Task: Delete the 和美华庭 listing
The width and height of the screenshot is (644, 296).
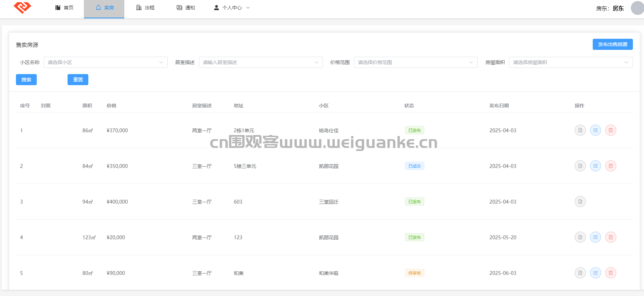Action: point(611,273)
